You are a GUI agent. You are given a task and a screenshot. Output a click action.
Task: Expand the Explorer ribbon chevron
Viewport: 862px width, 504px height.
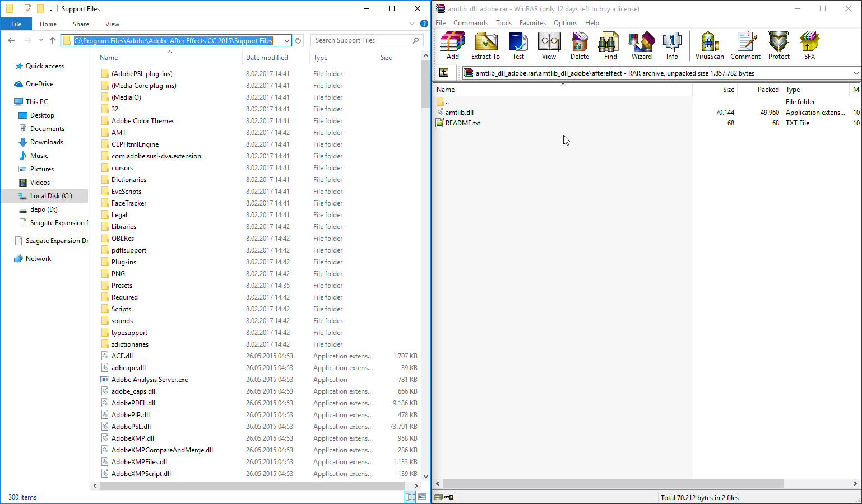tap(412, 24)
